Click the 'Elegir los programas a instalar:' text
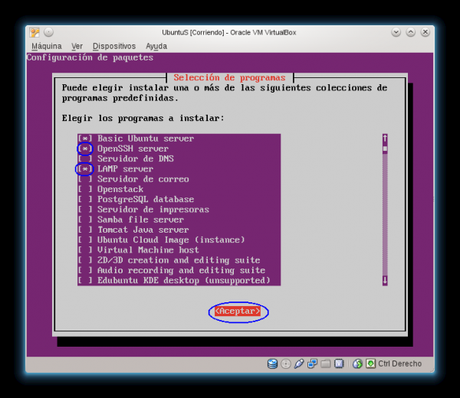The height and width of the screenshot is (398, 460). (x=143, y=118)
